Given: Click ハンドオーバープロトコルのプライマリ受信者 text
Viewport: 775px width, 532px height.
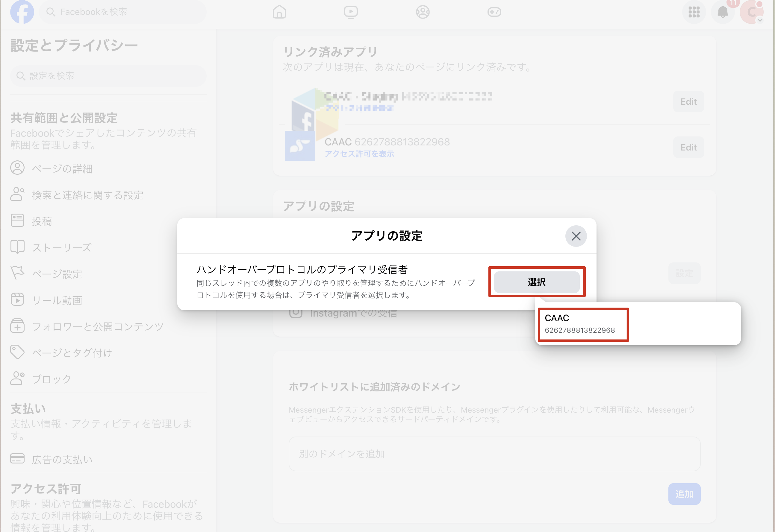Looking at the screenshot, I should [x=302, y=269].
